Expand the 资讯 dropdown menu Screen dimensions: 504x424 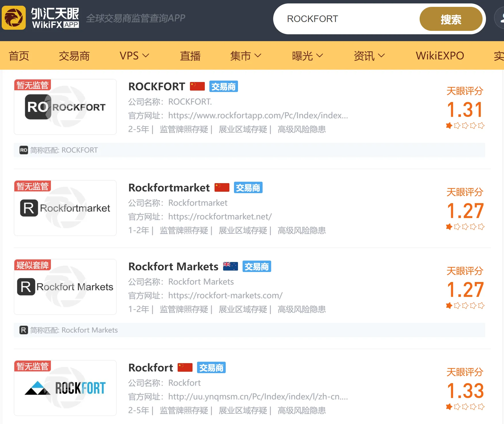click(x=369, y=55)
